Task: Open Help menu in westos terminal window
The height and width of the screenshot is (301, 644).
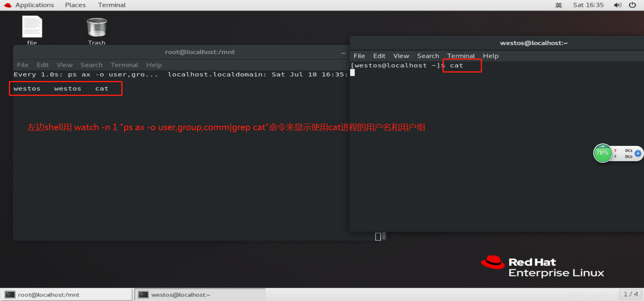Action: (490, 56)
